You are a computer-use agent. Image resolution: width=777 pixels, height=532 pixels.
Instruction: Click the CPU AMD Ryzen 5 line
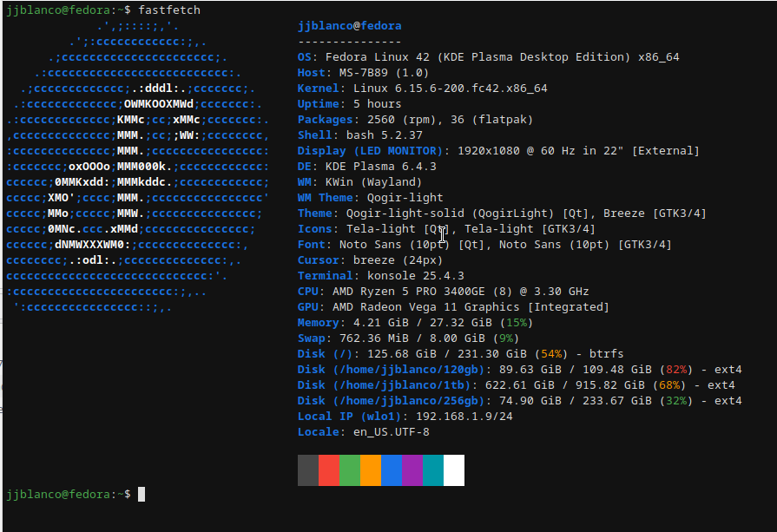[x=443, y=292]
